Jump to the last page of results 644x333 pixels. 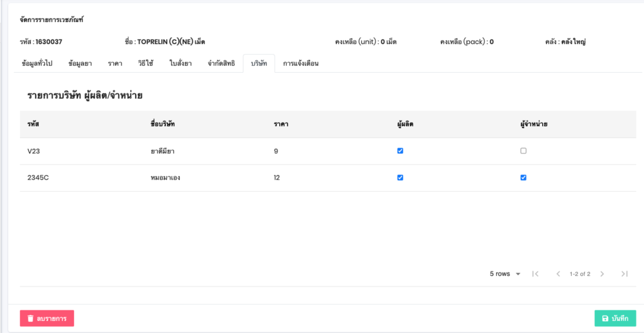point(624,274)
